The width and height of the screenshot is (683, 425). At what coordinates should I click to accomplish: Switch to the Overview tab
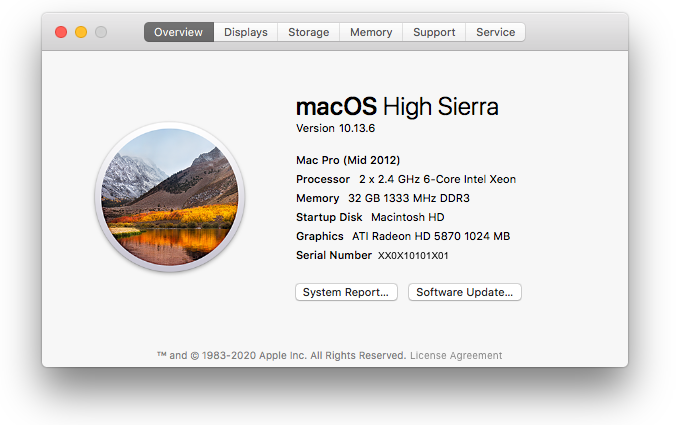179,32
